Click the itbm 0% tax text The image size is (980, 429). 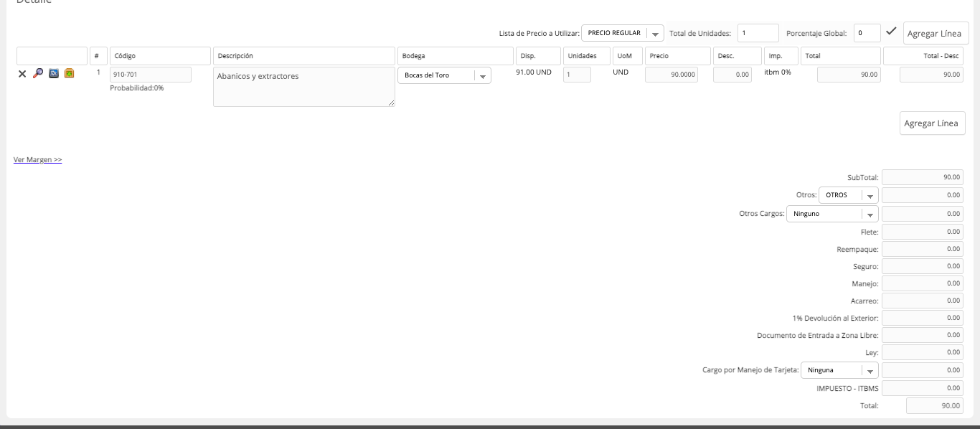pos(778,72)
